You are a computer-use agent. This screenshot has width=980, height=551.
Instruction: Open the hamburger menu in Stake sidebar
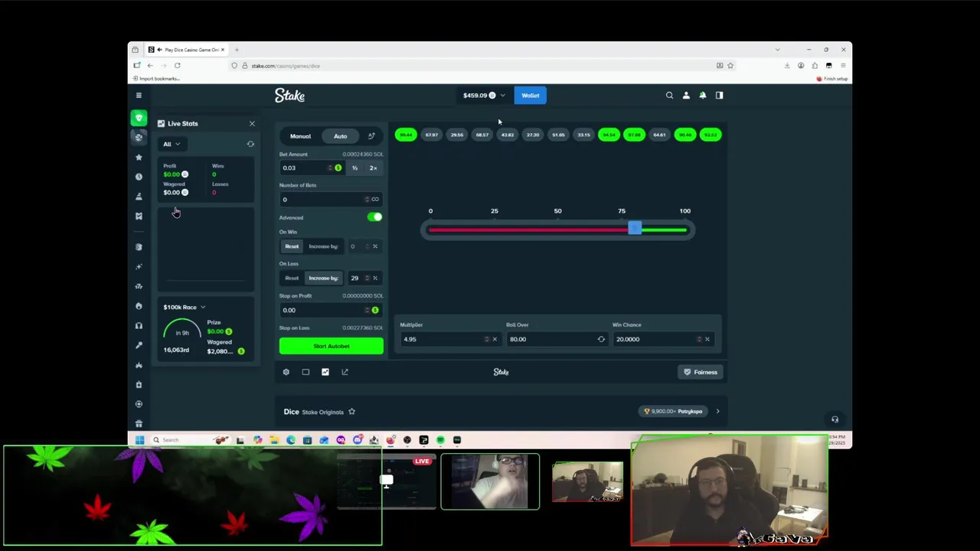coord(139,96)
